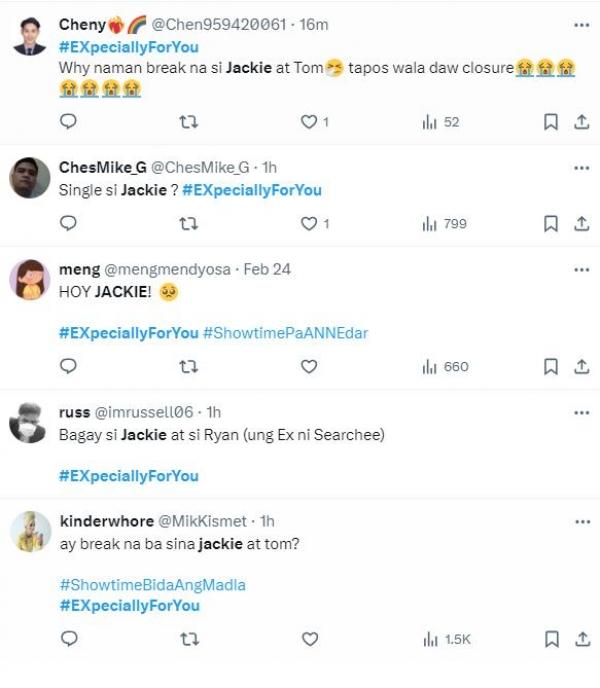Open more options on Cheny's tweet
The width and height of the screenshot is (600, 688).
tap(581, 24)
